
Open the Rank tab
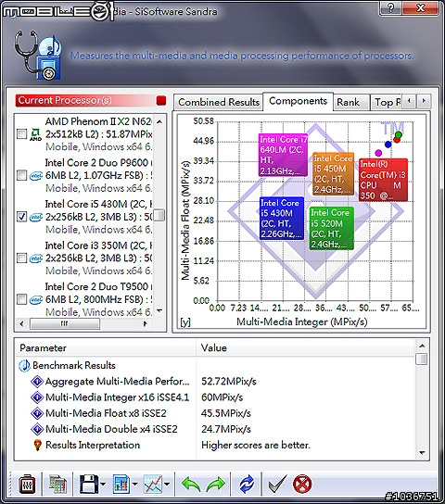[351, 102]
